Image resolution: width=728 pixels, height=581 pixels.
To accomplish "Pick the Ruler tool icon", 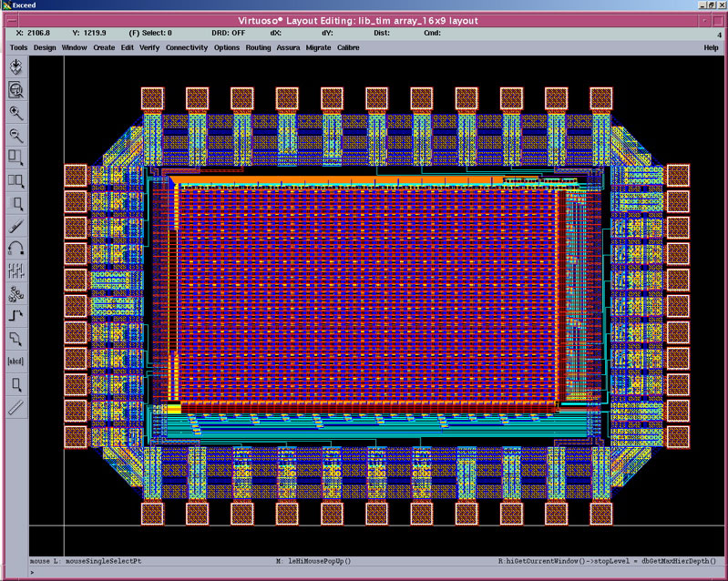I will pyautogui.click(x=15, y=407).
